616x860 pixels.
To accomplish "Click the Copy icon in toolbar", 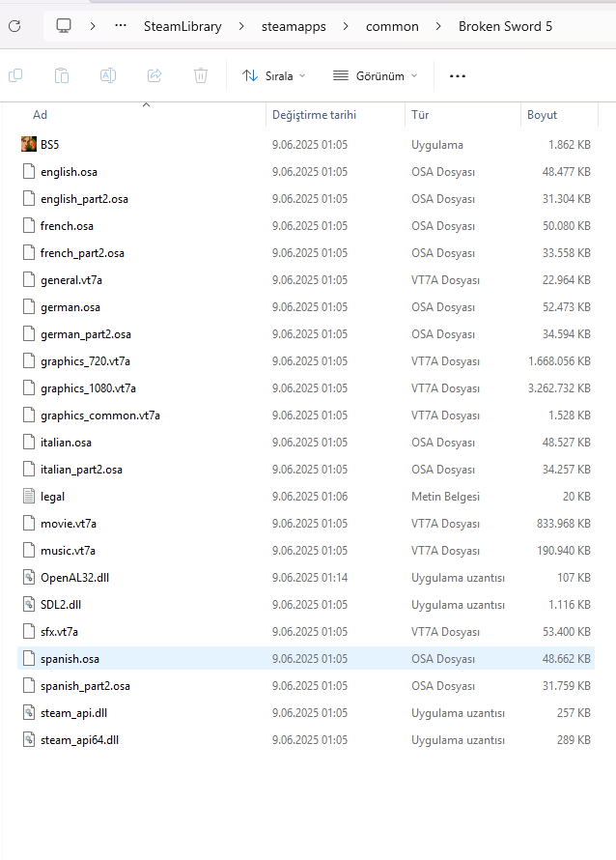I will (x=15, y=75).
